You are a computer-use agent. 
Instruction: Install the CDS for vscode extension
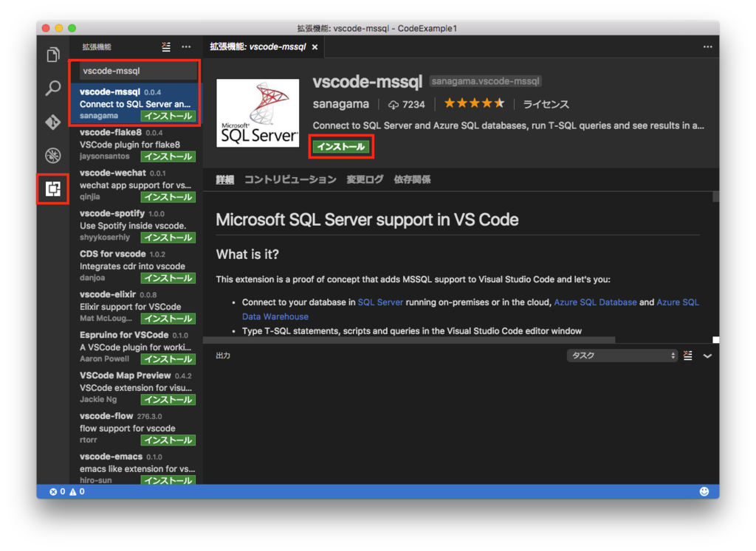coord(168,278)
